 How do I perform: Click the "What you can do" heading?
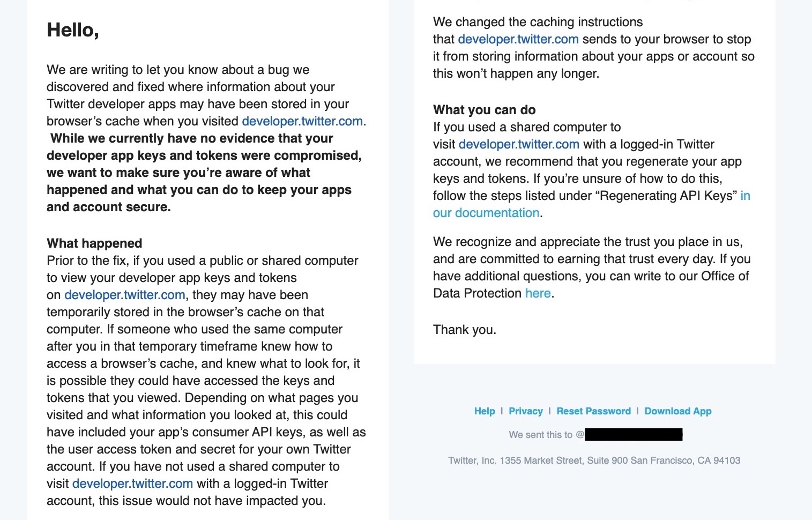click(485, 110)
